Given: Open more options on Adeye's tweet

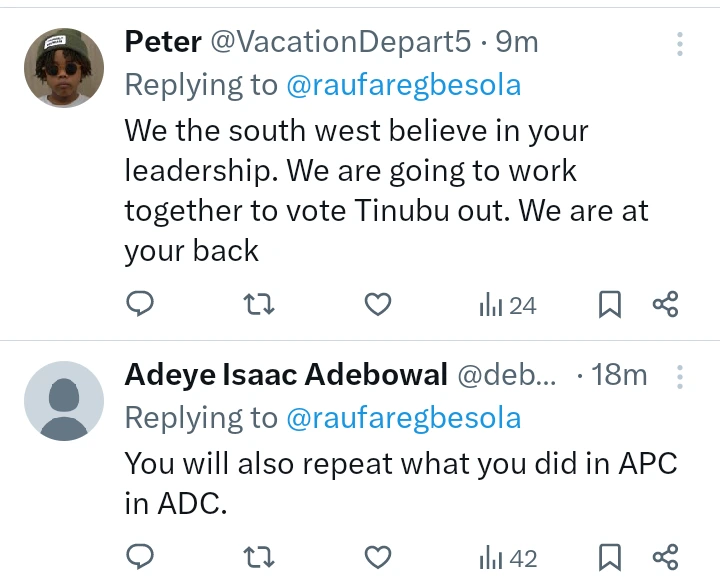Looking at the screenshot, I should [680, 376].
